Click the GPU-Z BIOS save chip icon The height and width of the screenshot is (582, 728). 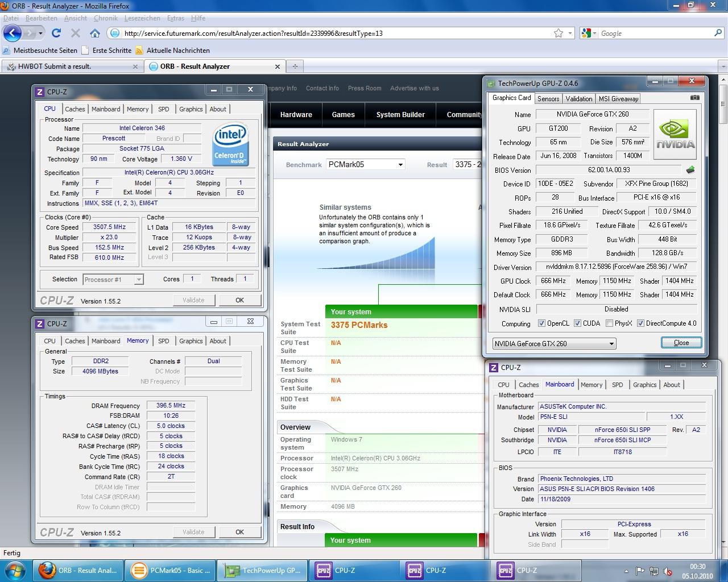tap(690, 169)
